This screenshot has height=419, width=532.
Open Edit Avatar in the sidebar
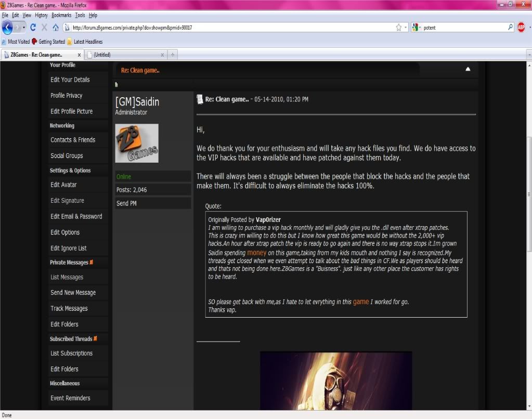pyautogui.click(x=63, y=185)
